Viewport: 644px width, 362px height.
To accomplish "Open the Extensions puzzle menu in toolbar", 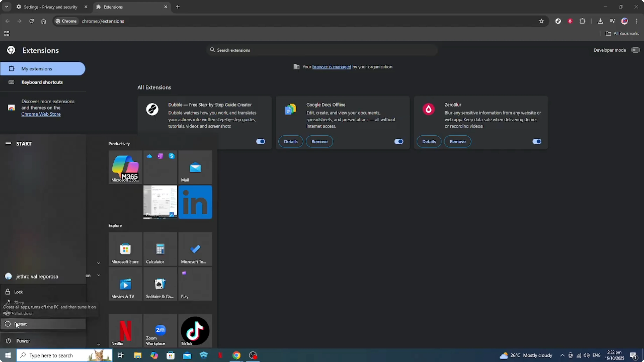I will click(x=583, y=21).
